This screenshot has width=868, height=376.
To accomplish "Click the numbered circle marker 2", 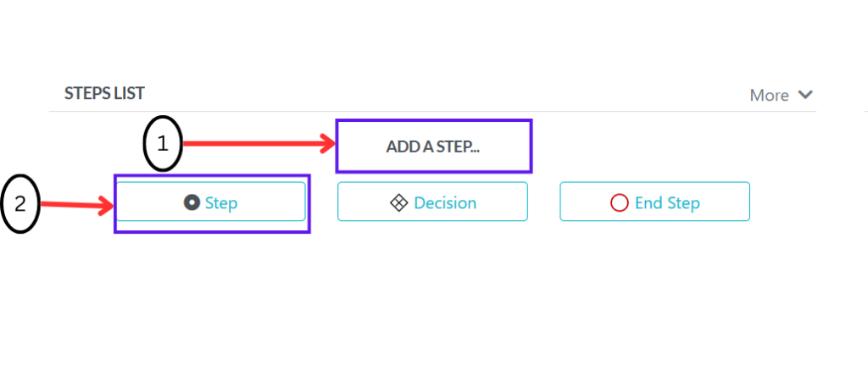I will click(x=20, y=204).
